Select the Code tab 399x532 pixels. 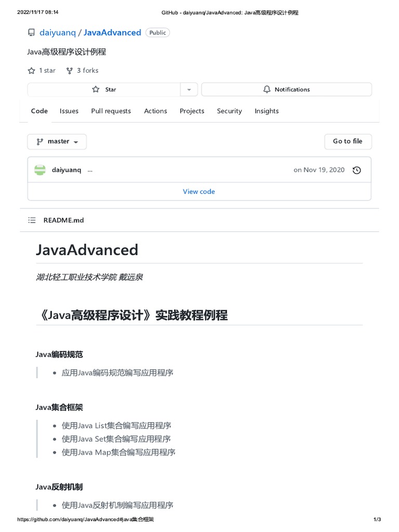pyautogui.click(x=39, y=111)
